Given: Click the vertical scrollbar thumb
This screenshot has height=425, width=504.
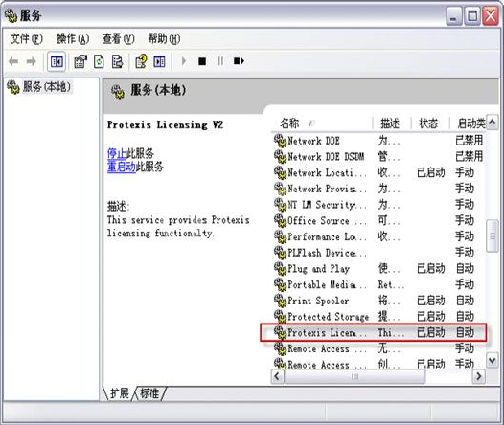Looking at the screenshot, I should coord(493,236).
